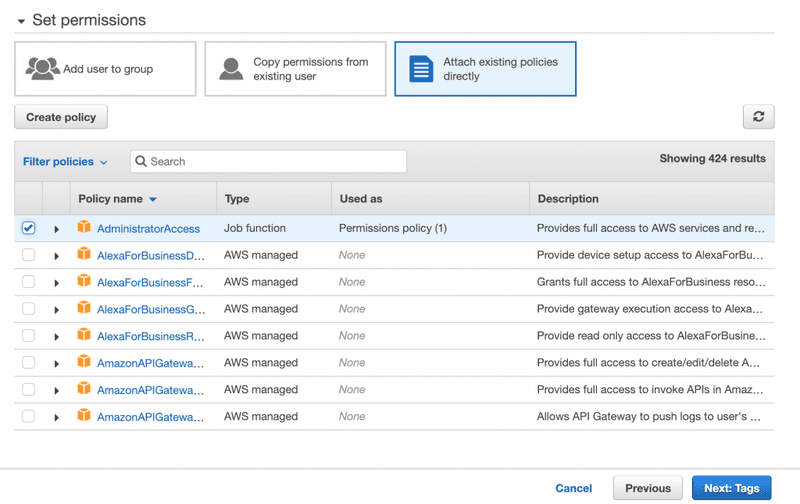
Task: Check the AlexaForBusinessF... policy checkbox
Action: click(29, 282)
